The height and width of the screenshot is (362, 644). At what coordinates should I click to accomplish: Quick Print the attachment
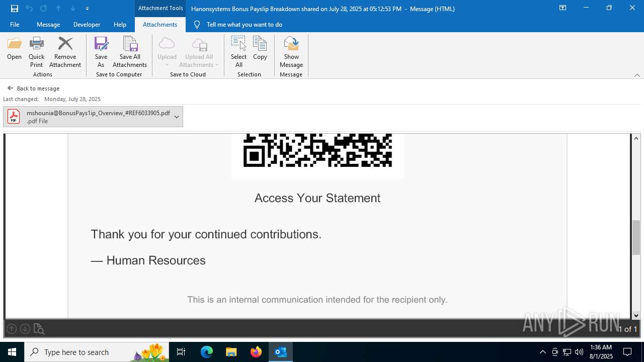coord(36,52)
